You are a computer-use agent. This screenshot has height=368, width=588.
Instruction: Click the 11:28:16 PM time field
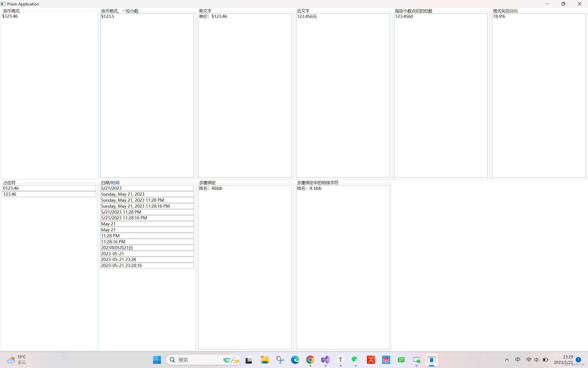pyautogui.click(x=147, y=242)
